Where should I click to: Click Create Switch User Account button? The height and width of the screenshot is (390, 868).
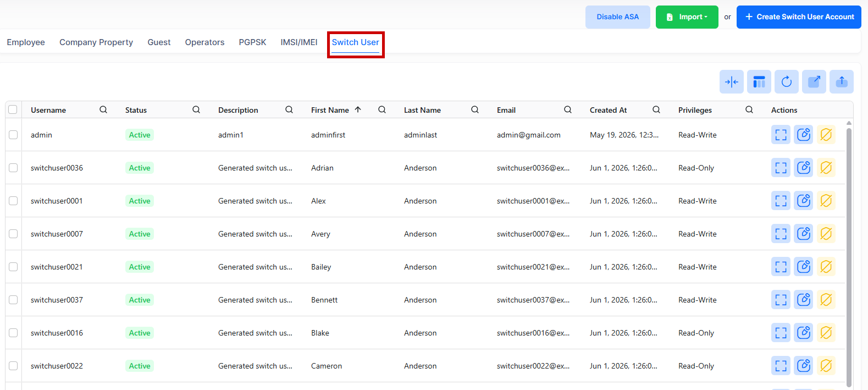click(799, 17)
